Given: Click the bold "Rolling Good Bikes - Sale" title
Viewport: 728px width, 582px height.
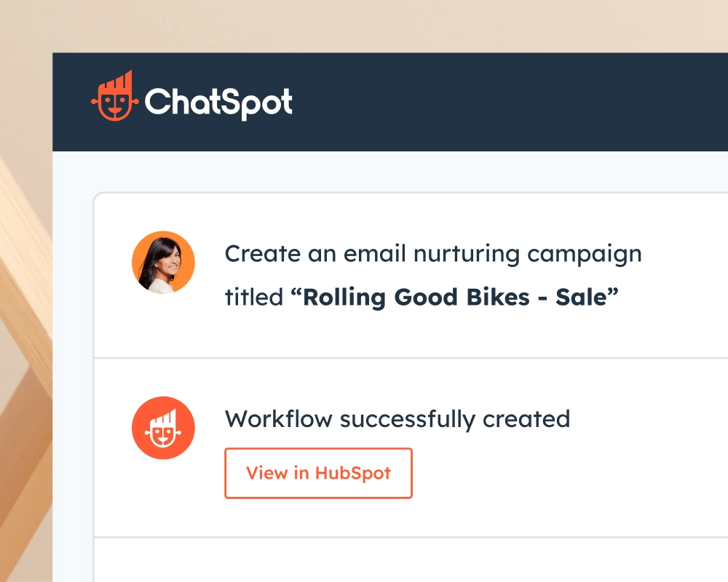Looking at the screenshot, I should (460, 297).
